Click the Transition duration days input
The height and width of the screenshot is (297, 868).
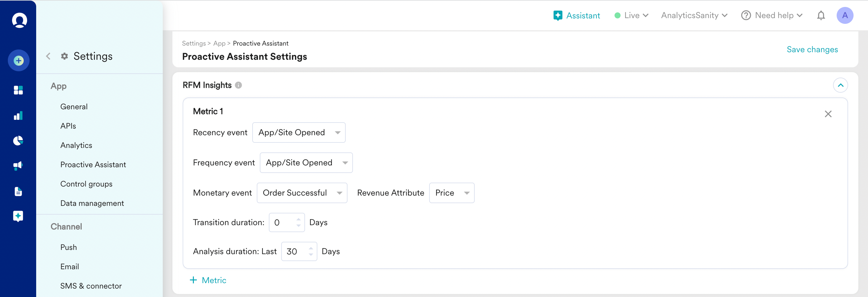(283, 223)
